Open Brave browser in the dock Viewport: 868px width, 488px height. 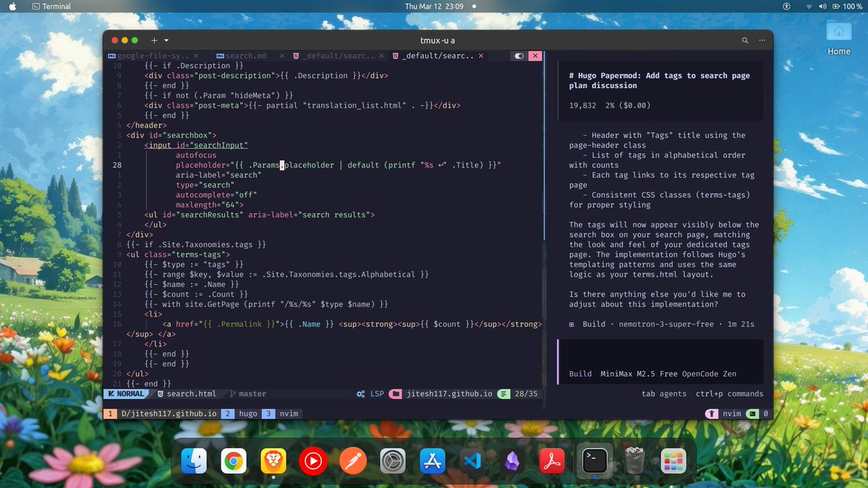pyautogui.click(x=273, y=461)
